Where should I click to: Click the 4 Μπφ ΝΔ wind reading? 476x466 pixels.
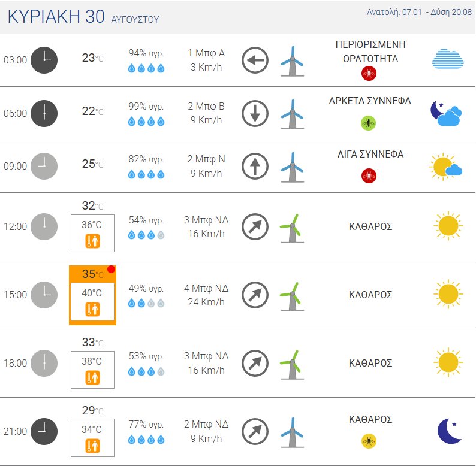206,288
